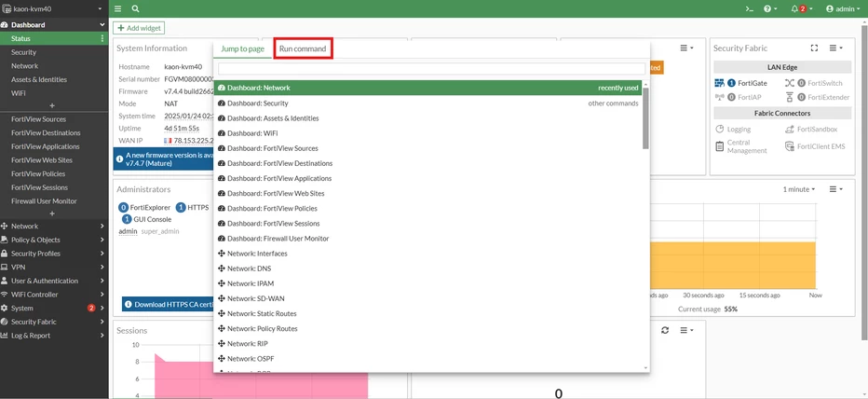
Task: Click the FortiClient EMS connector icon
Action: (x=790, y=146)
